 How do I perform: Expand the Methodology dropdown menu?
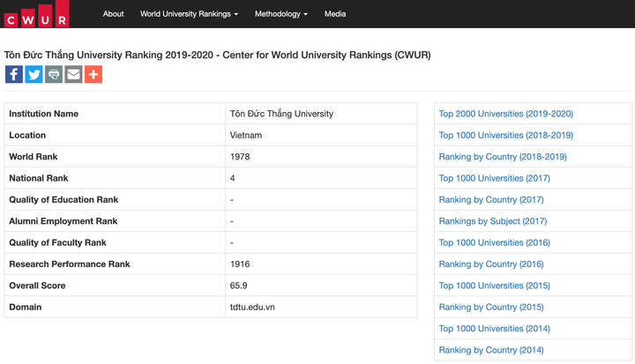click(280, 14)
